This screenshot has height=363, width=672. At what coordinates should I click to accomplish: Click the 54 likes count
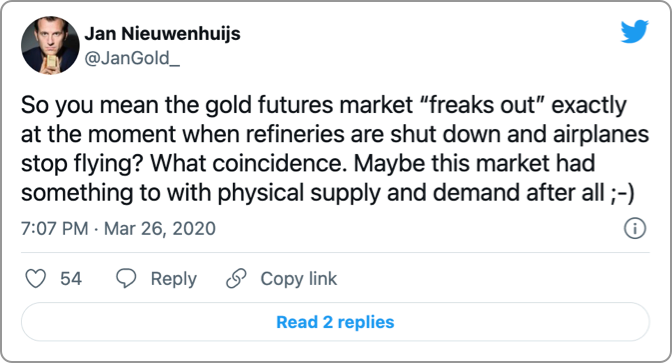coord(71,279)
